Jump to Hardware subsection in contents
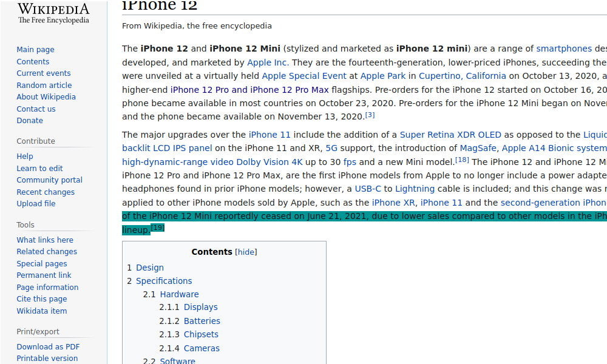 tap(179, 294)
